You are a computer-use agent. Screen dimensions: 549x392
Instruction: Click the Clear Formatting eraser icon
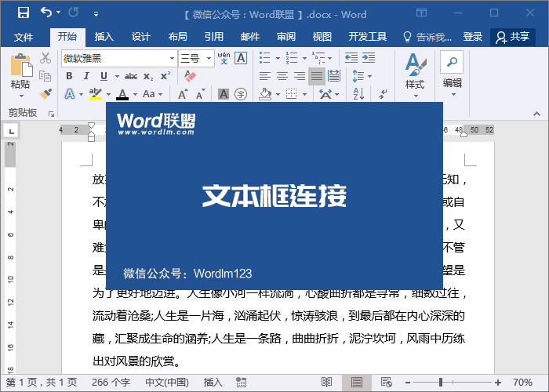pyautogui.click(x=190, y=76)
